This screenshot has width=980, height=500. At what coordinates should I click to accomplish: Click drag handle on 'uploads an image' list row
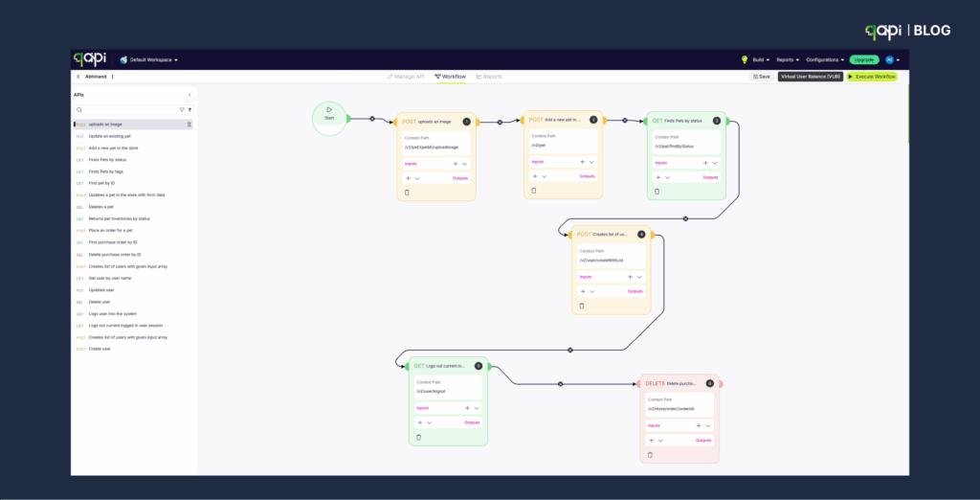pos(189,125)
